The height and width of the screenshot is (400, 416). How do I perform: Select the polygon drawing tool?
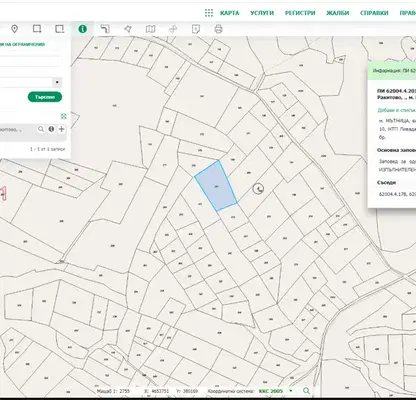tap(128, 29)
